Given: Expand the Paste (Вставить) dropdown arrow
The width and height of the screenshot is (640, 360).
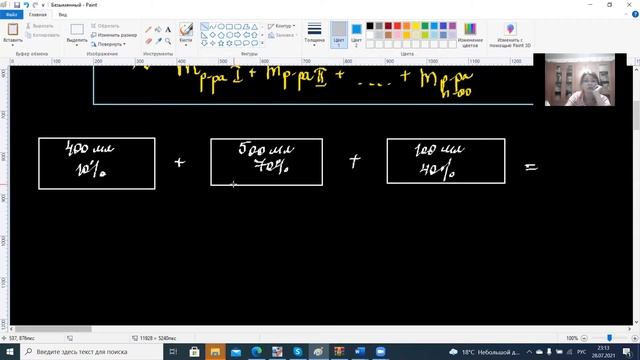Looking at the screenshot, I should pos(13,45).
